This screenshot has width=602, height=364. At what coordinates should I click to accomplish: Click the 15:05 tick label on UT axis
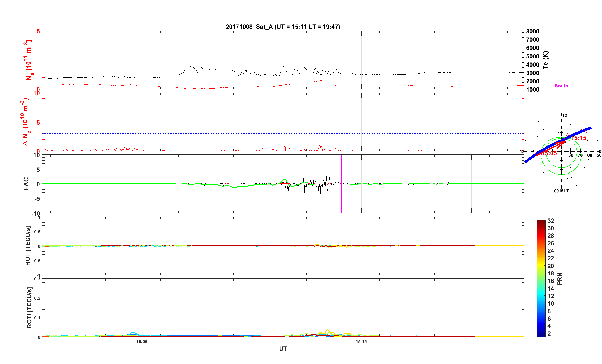click(x=142, y=342)
